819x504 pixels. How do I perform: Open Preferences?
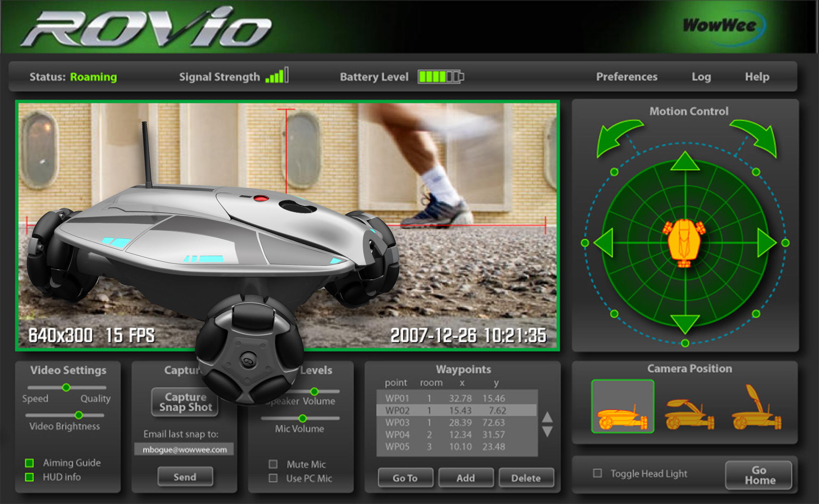pos(627,77)
